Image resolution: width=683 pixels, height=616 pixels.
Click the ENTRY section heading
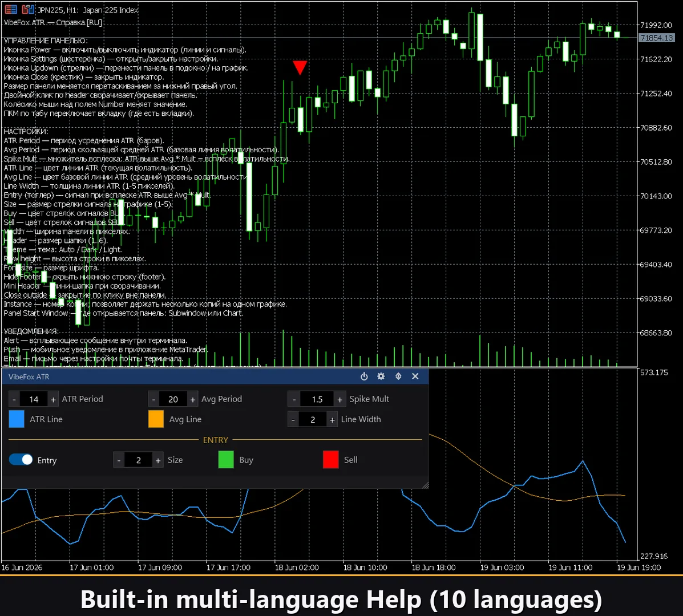216,440
